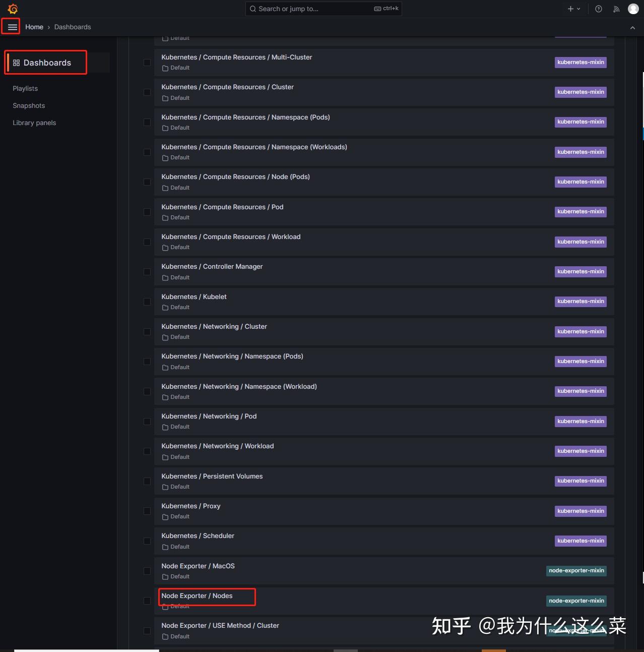Open Kubernetes / Networking / Cluster dashboard
Image resolution: width=644 pixels, height=652 pixels.
214,327
